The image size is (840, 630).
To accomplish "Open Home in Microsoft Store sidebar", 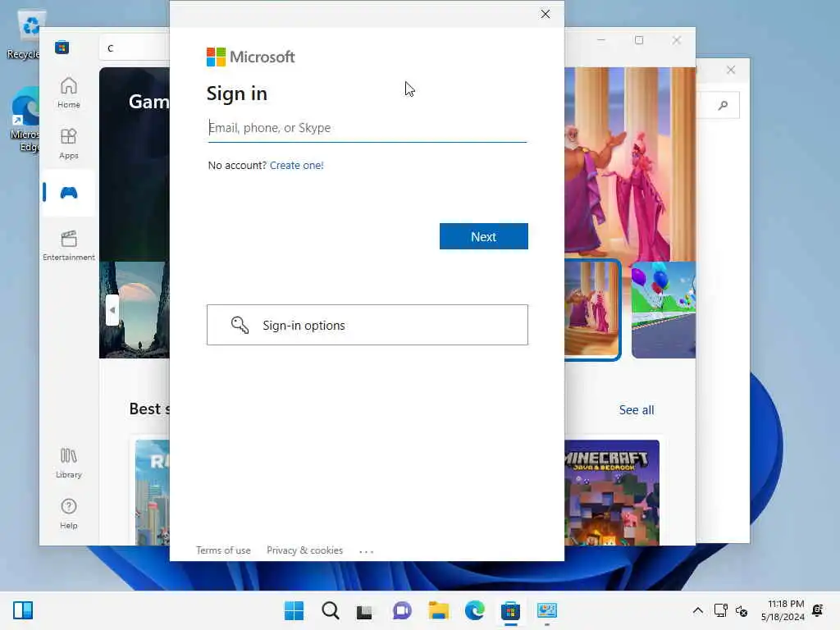I will (x=69, y=93).
